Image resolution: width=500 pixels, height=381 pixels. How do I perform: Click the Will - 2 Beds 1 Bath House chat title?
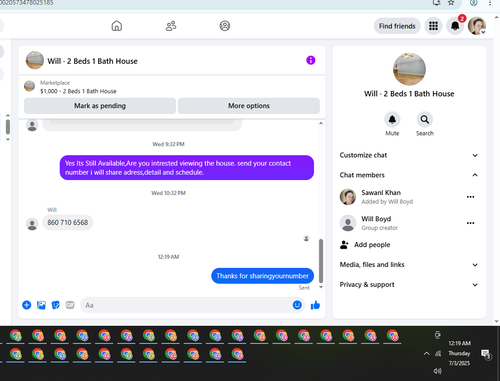click(92, 61)
